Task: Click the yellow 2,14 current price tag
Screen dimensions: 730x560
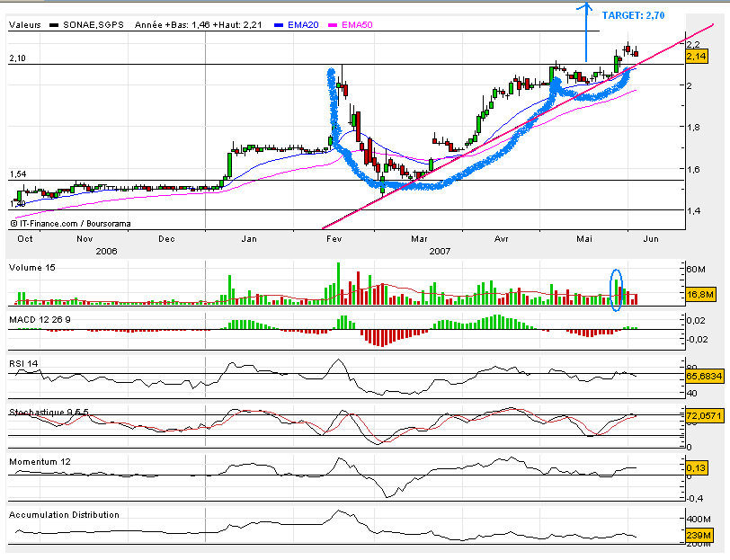Action: [697, 57]
